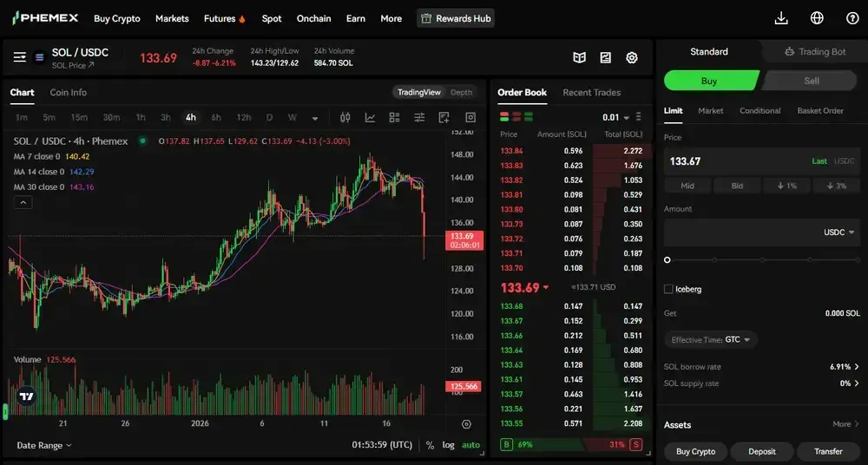
Task: Click the amount slider start handle
Action: point(667,259)
